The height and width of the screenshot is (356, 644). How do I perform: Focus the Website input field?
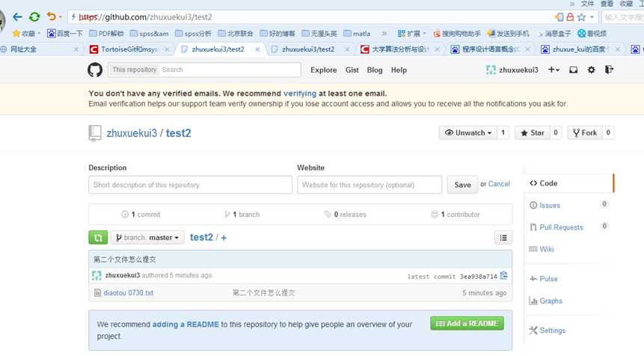click(x=369, y=185)
